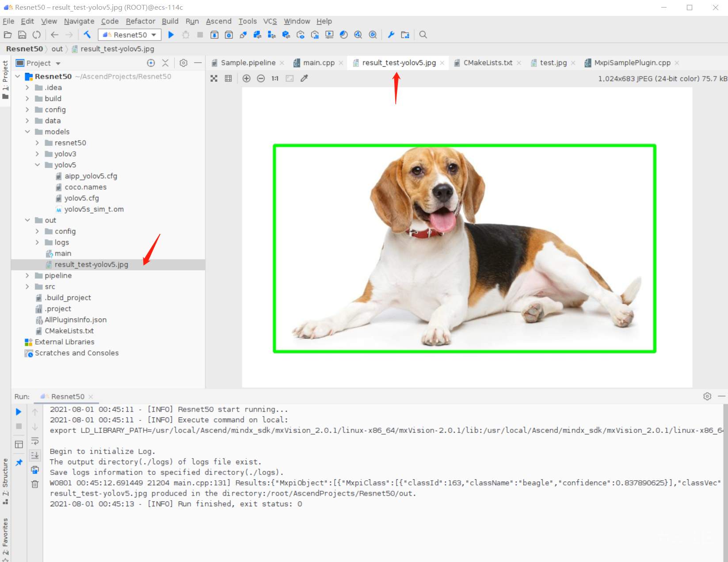This screenshot has height=562, width=728.
Task: Navigate back with the left arrow
Action: [x=55, y=34]
